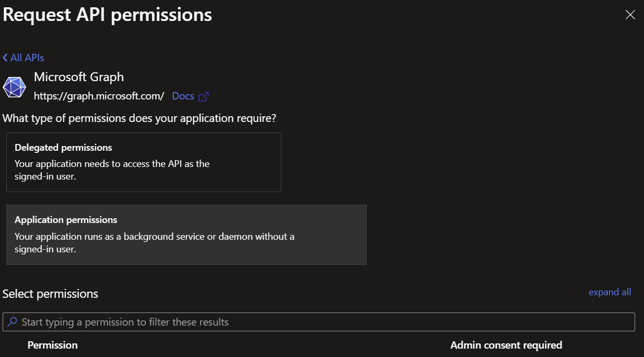Click the Select permissions section heading
The image size is (644, 357).
click(x=50, y=294)
